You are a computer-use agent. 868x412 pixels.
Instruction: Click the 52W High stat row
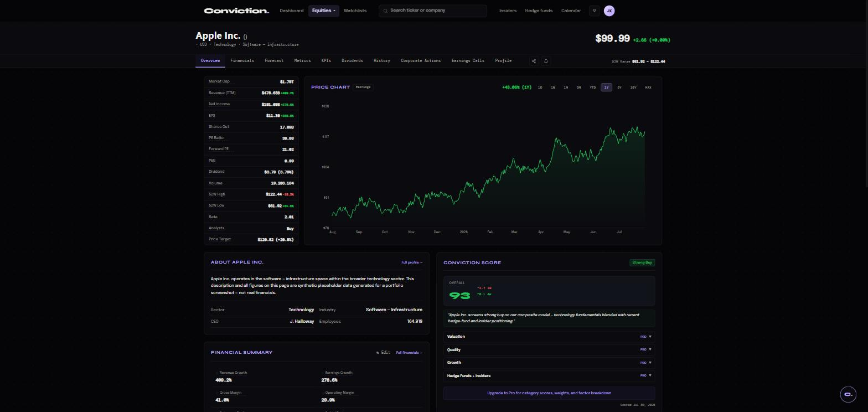pos(251,194)
